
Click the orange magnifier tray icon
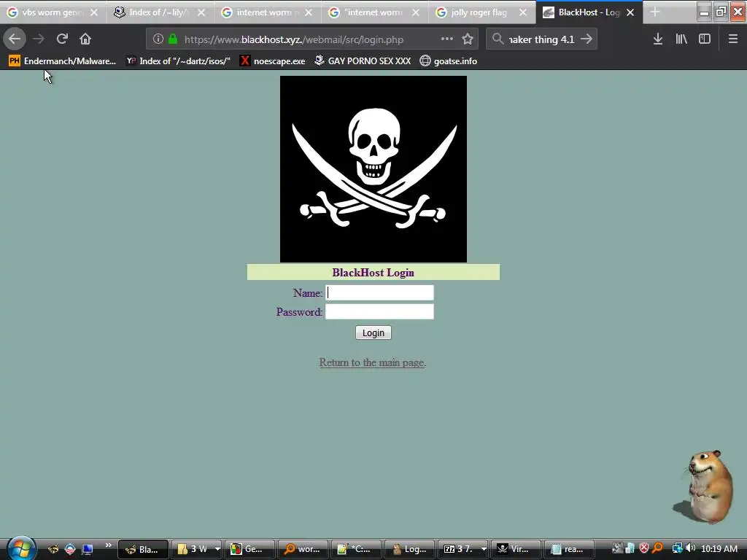click(657, 548)
